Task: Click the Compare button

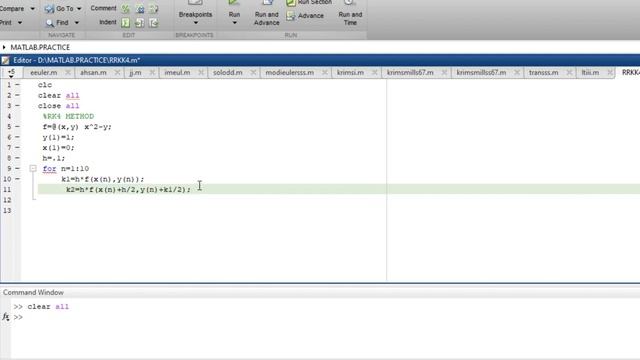Action: click(x=12, y=9)
